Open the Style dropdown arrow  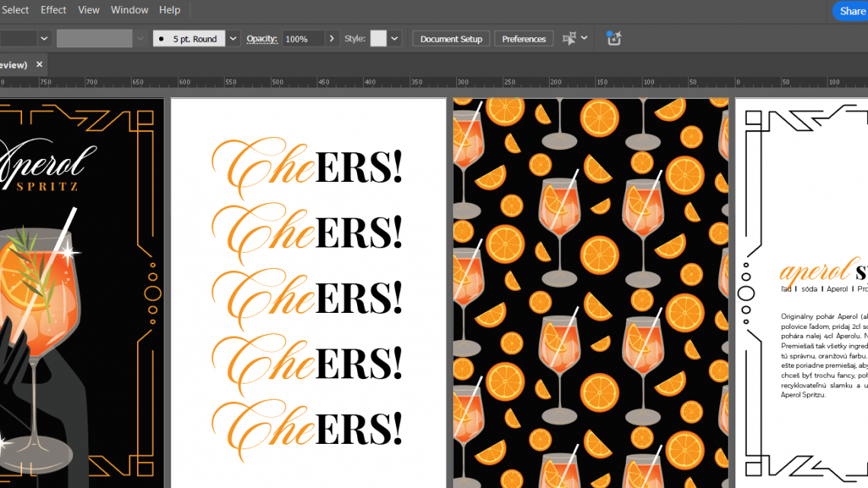(394, 39)
